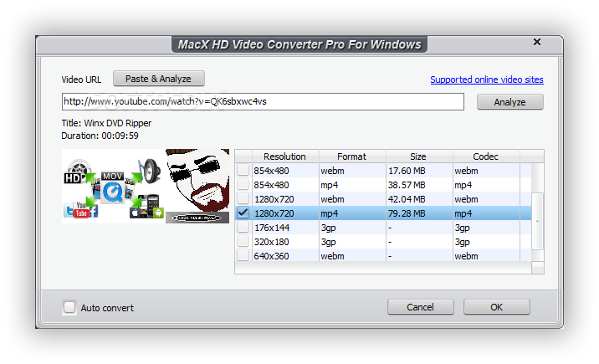Check the 640x360 webm row checkbox
Image resolution: width=599 pixels, height=364 pixels.
click(243, 255)
